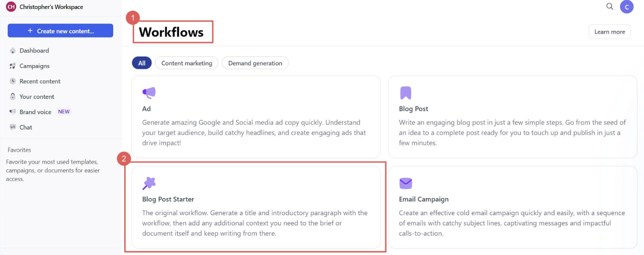
Task: Open the user avatar C menu
Action: click(x=626, y=7)
